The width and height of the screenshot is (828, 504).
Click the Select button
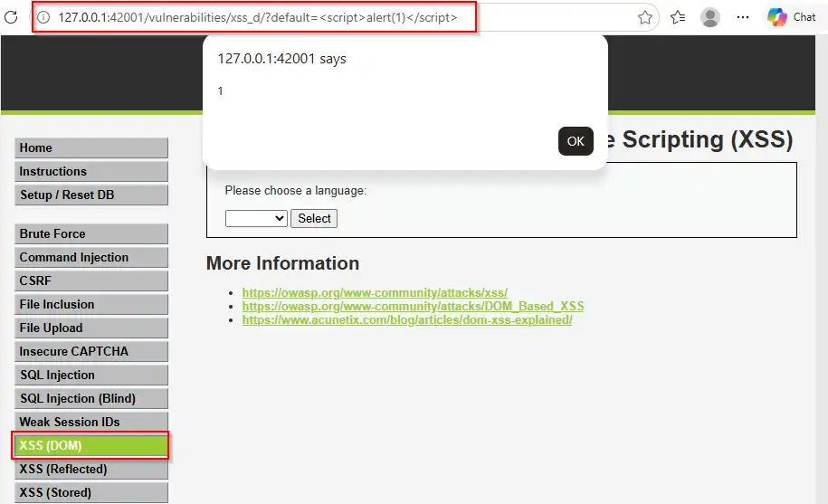pos(314,218)
